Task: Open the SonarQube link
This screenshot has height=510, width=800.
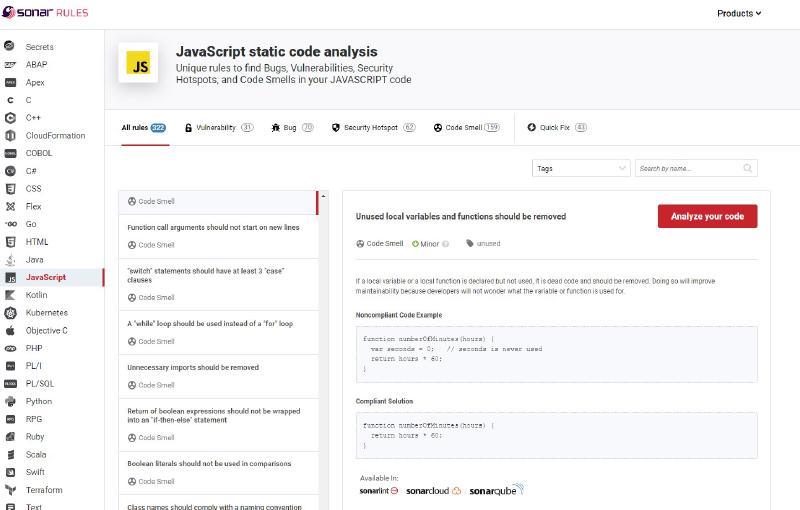Action: [x=496, y=491]
